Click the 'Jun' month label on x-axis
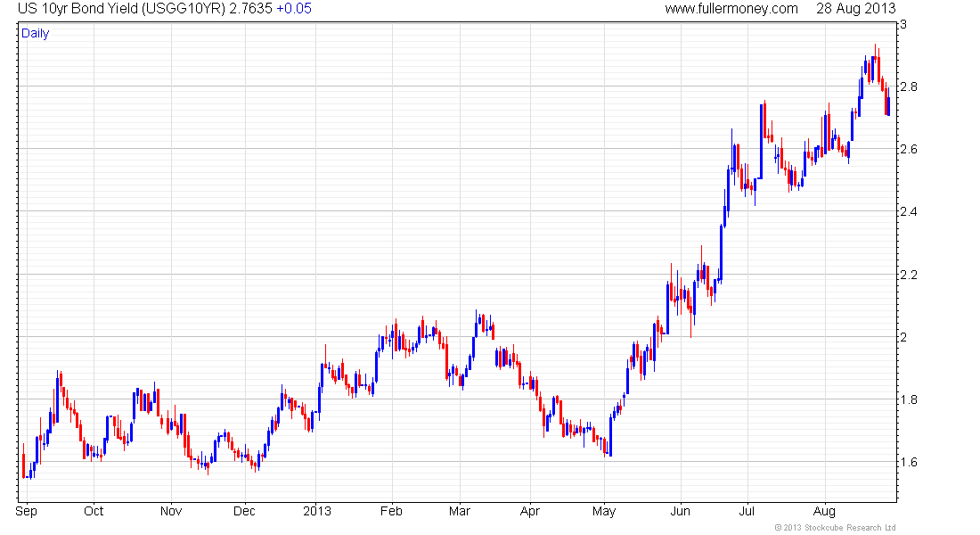Viewport: 980px width, 535px height. tap(680, 511)
